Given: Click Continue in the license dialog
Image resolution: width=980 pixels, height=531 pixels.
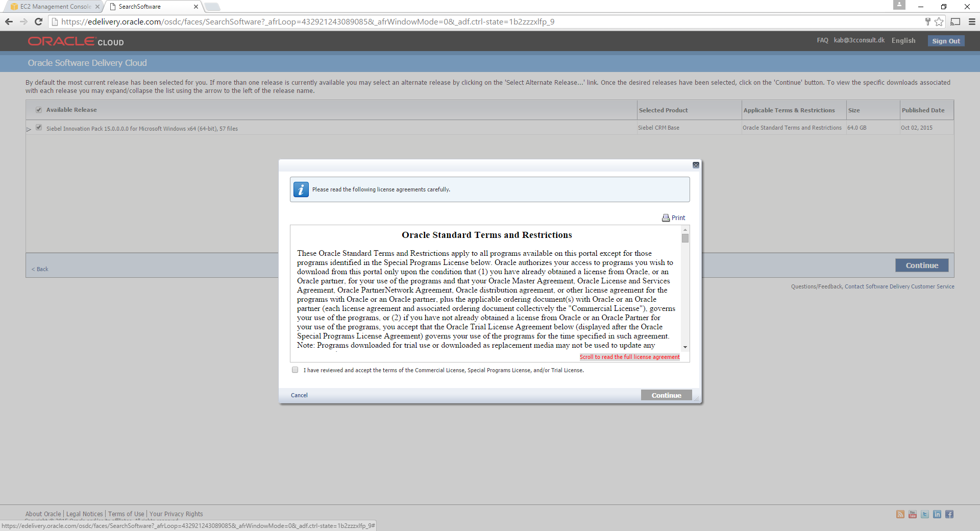Looking at the screenshot, I should click(666, 395).
